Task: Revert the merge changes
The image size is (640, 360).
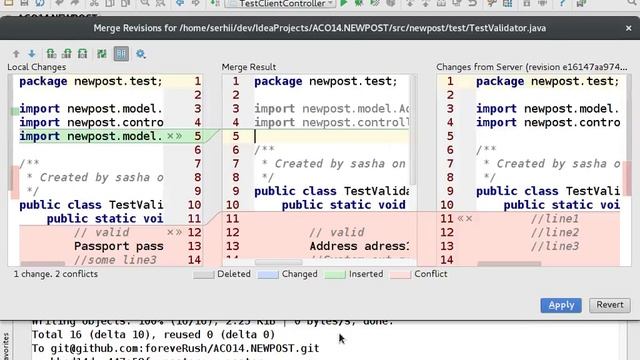Action: pyautogui.click(x=610, y=305)
